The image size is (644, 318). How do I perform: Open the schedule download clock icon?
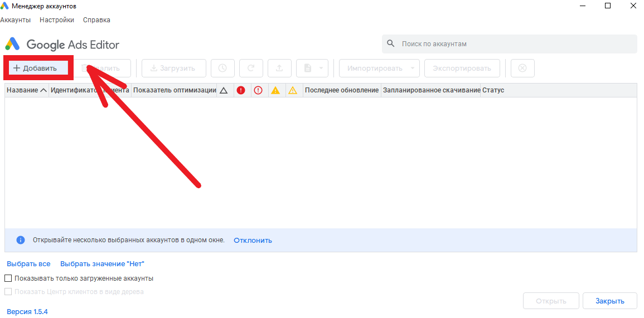click(222, 68)
